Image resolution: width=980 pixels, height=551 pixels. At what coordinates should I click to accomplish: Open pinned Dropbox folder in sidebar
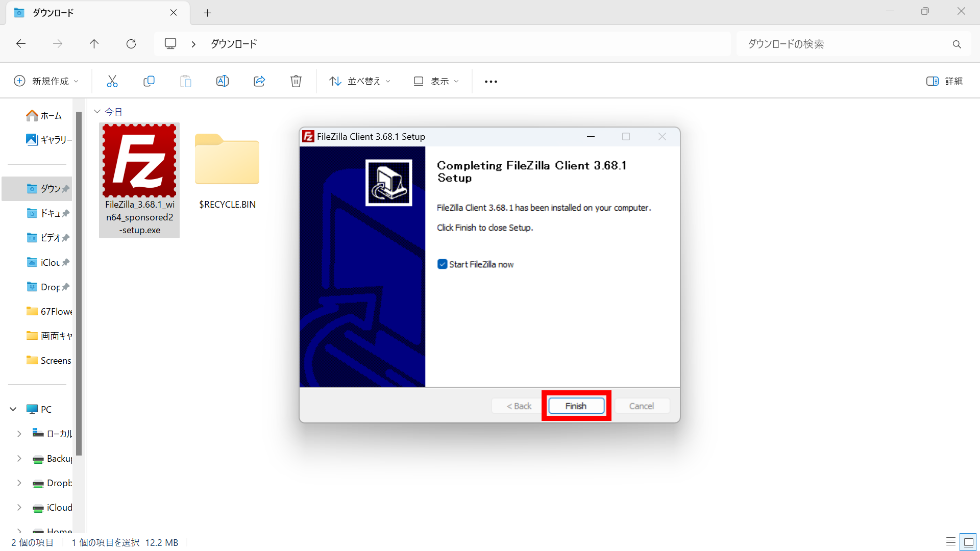point(43,287)
